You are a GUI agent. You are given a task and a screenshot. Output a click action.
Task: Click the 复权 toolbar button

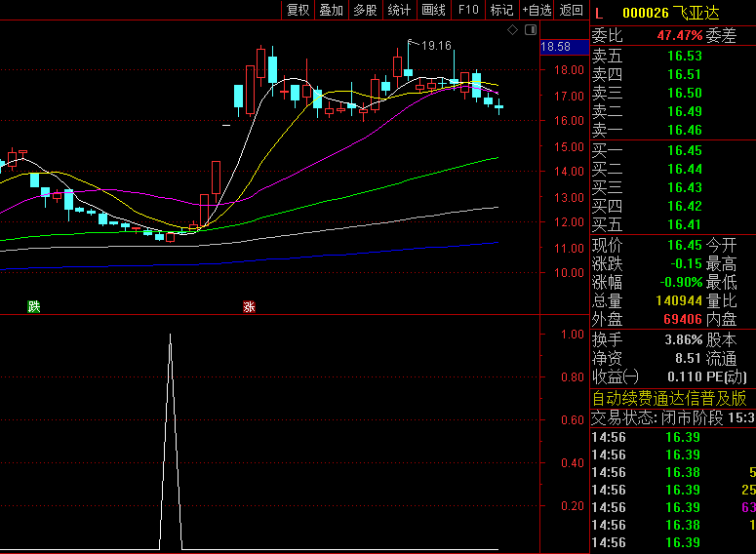pyautogui.click(x=298, y=10)
